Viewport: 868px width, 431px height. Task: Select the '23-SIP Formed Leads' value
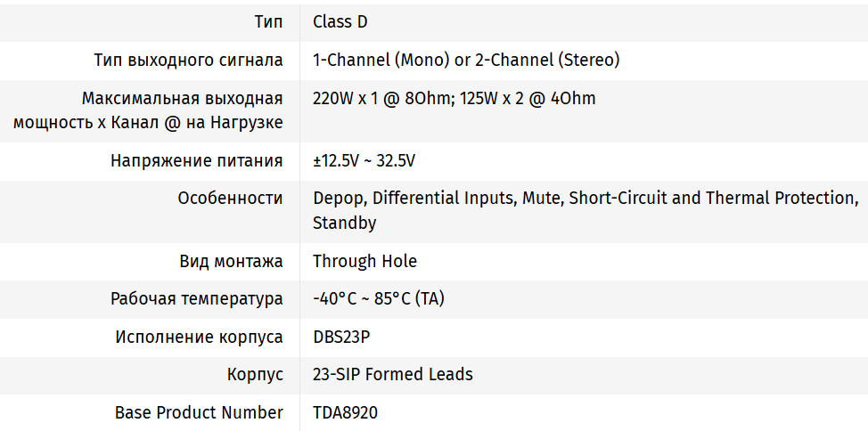pyautogui.click(x=392, y=375)
